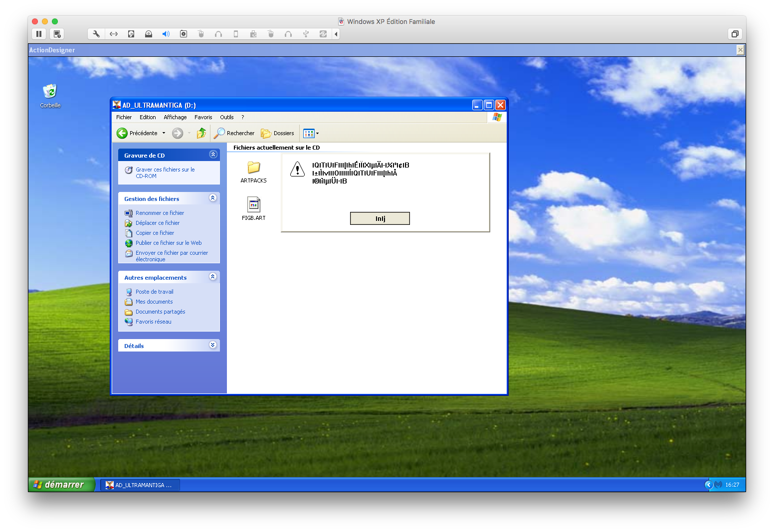Click AD_ULTRAMANTIGA taskbar button
The width and height of the screenshot is (774, 532).
coord(140,485)
